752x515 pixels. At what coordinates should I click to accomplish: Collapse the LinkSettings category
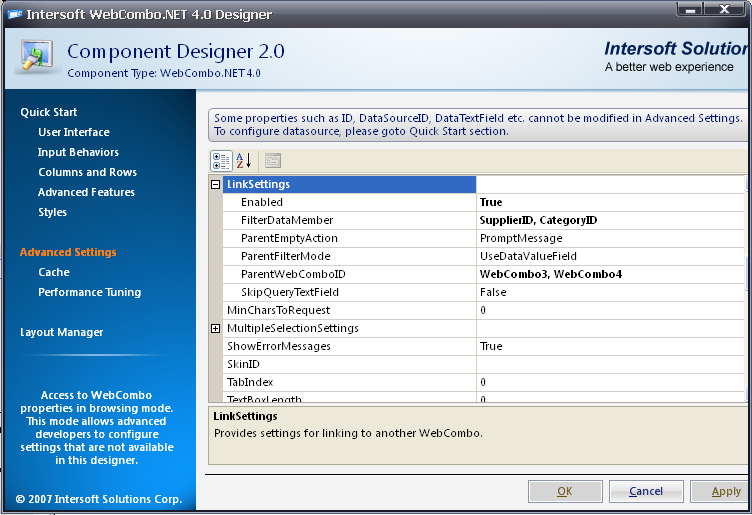[215, 185]
